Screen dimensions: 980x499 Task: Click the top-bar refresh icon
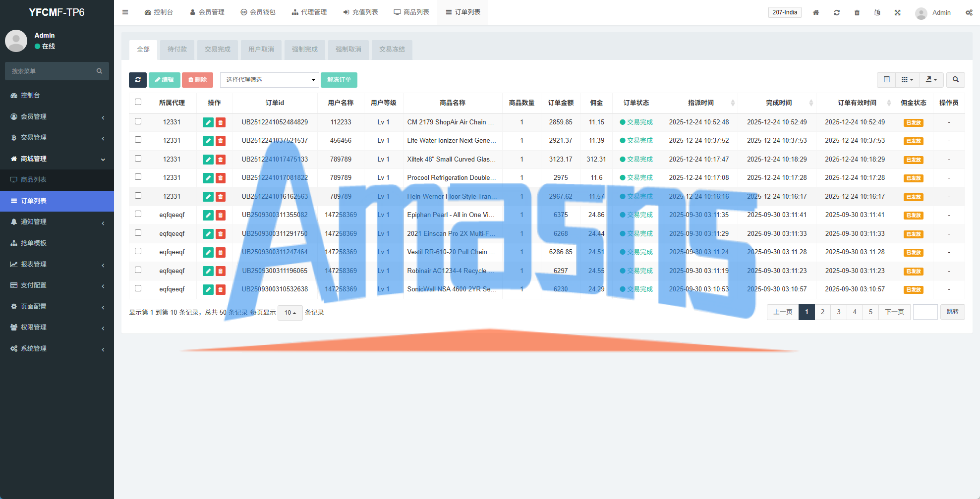tap(837, 12)
